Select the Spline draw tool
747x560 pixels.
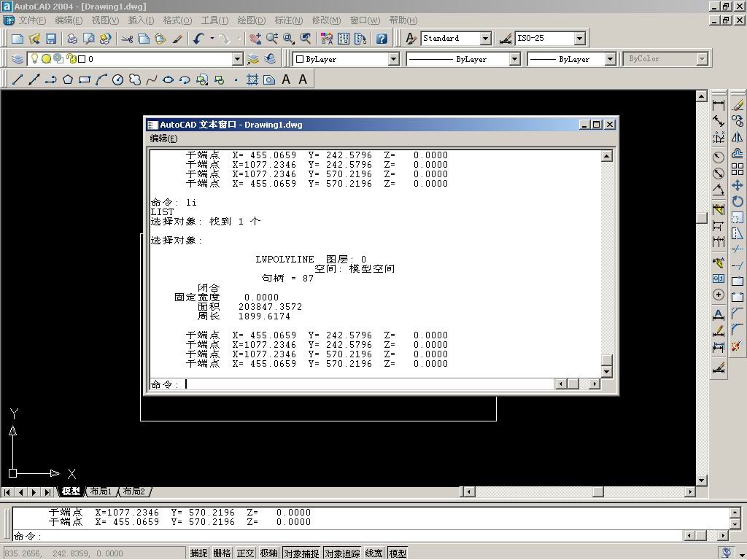152,79
